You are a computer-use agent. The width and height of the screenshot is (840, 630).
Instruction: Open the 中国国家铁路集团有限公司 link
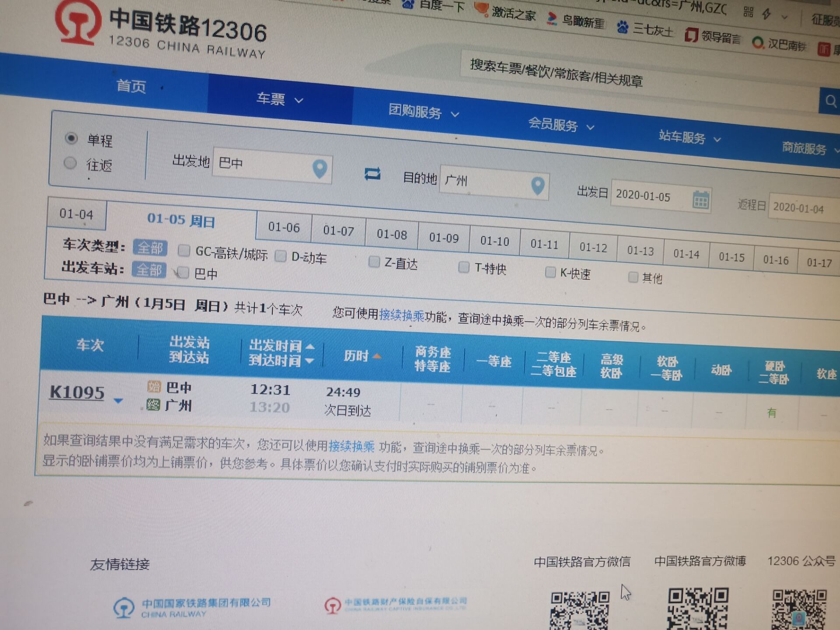click(192, 607)
